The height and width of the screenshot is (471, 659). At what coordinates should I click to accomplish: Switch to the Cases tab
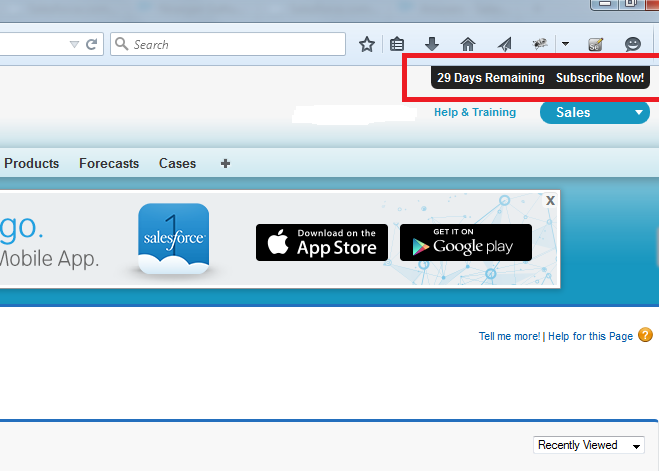(x=177, y=163)
